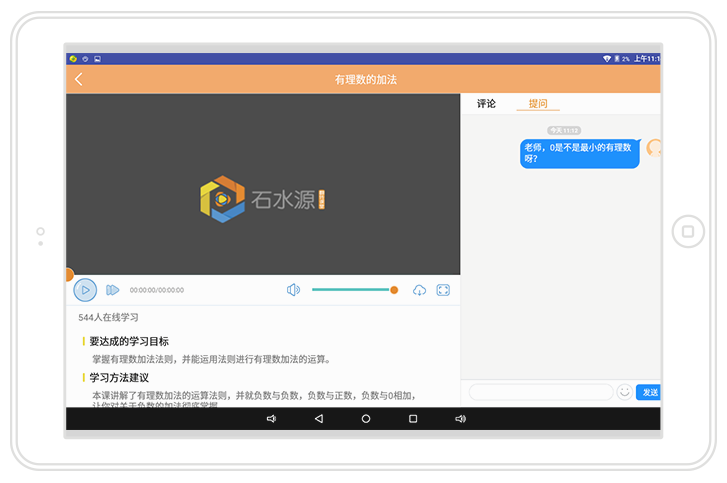Focus the question text input field
The height and width of the screenshot is (483, 727).
540,392
